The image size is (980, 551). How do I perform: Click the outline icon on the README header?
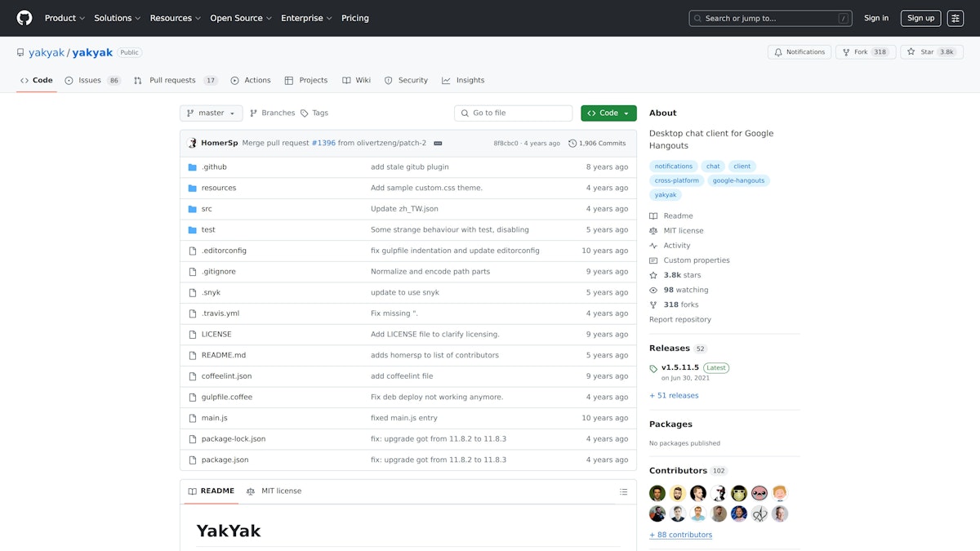click(x=623, y=491)
